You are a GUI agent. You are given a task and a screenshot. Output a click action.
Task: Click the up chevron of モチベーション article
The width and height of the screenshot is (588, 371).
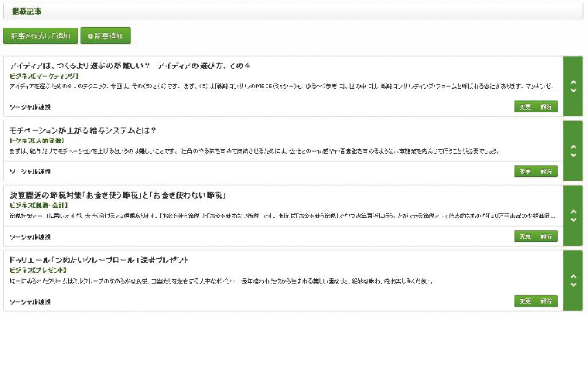[573, 148]
